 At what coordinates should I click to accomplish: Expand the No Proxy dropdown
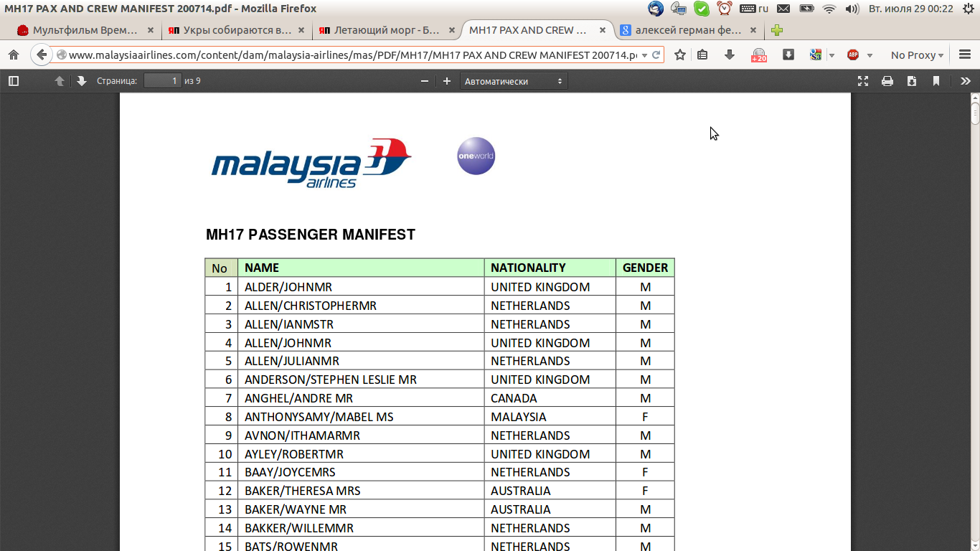(917, 55)
